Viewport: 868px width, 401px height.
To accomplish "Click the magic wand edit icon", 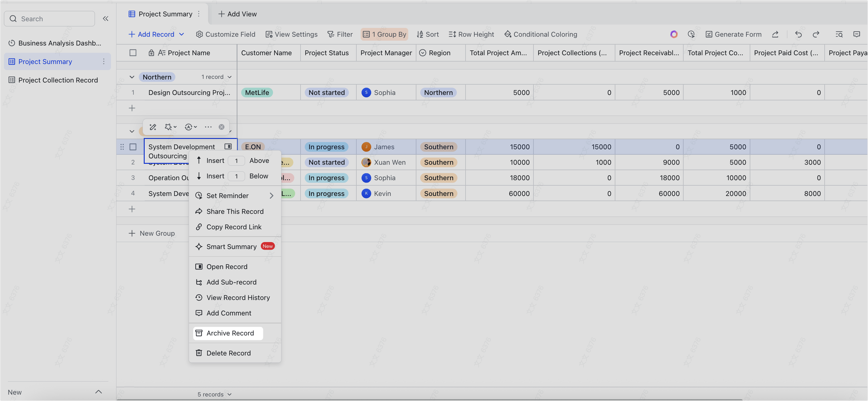I will pyautogui.click(x=153, y=127).
